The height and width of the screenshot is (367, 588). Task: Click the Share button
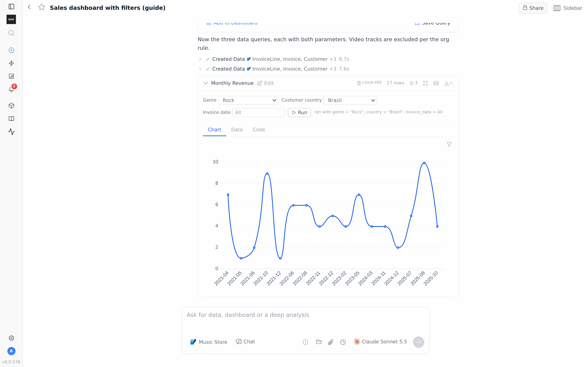[x=533, y=8]
